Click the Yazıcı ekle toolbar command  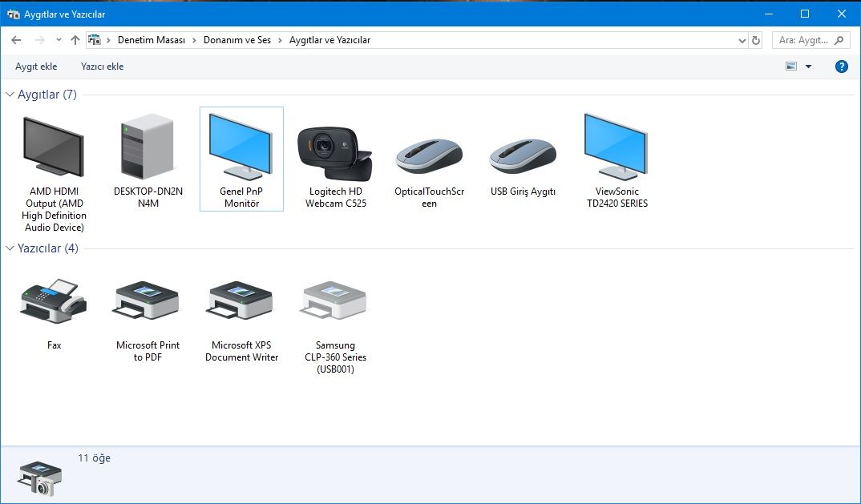coord(102,67)
